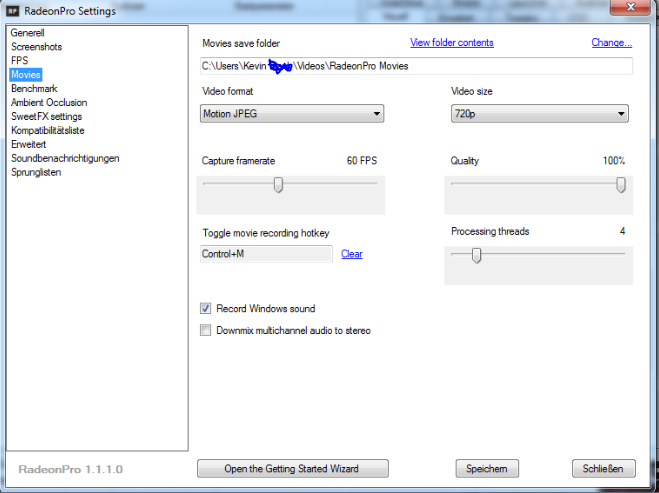Open the Getting Started Wizard
The width and height of the screenshot is (659, 493).
pyautogui.click(x=293, y=469)
